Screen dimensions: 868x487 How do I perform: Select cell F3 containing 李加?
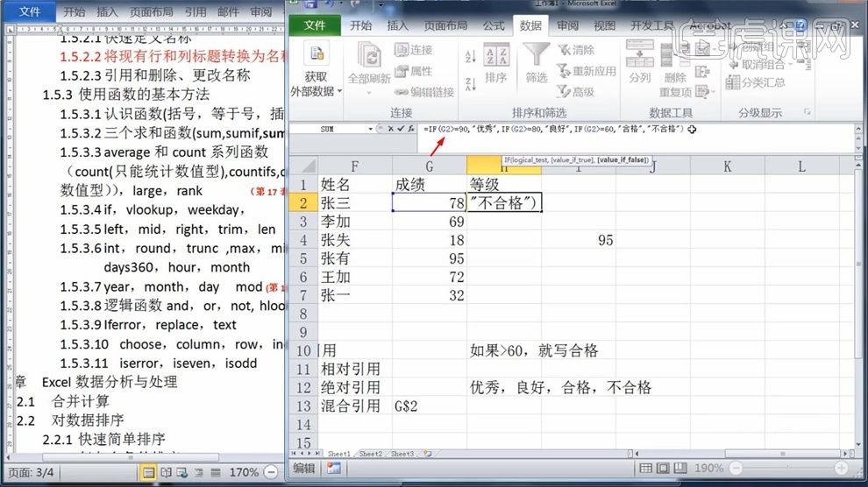[x=354, y=222]
